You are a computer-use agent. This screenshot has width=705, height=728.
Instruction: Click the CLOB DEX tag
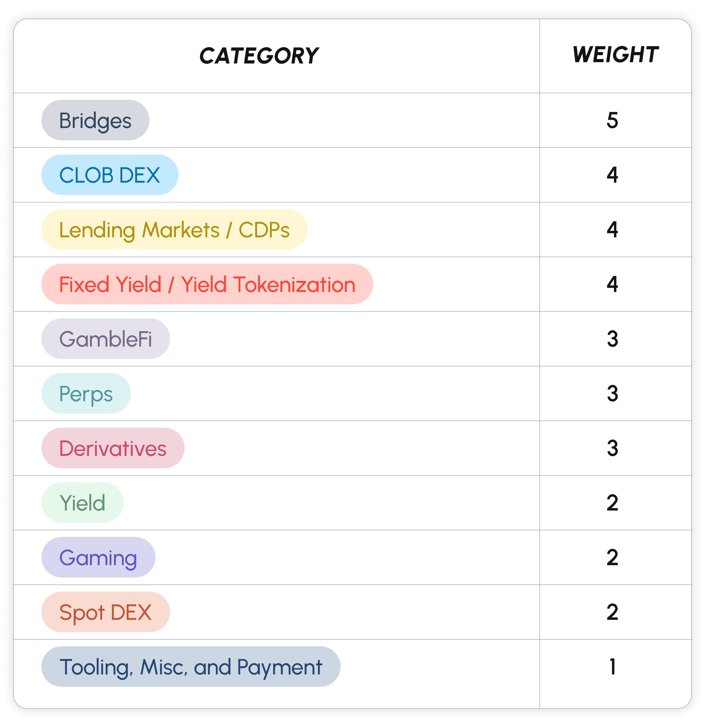pyautogui.click(x=110, y=175)
